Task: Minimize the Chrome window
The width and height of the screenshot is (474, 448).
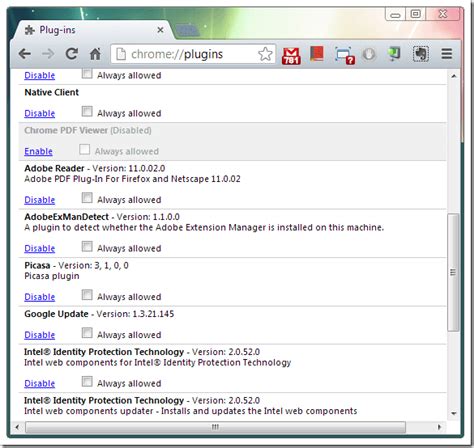Action: point(395,14)
